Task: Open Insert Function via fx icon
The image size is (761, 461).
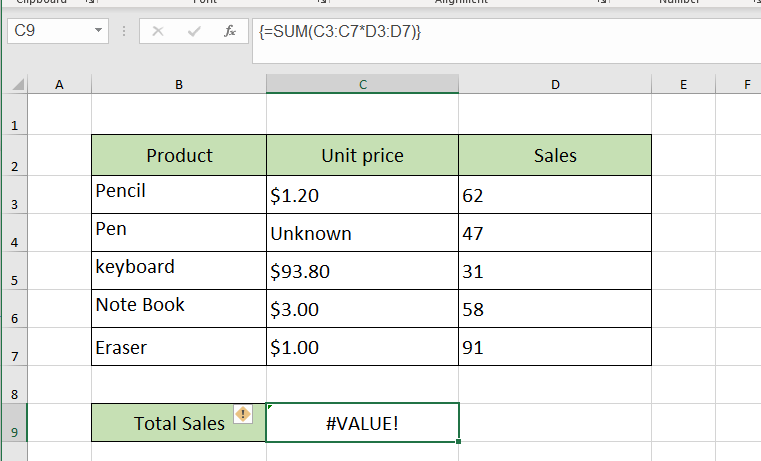Action: click(230, 32)
